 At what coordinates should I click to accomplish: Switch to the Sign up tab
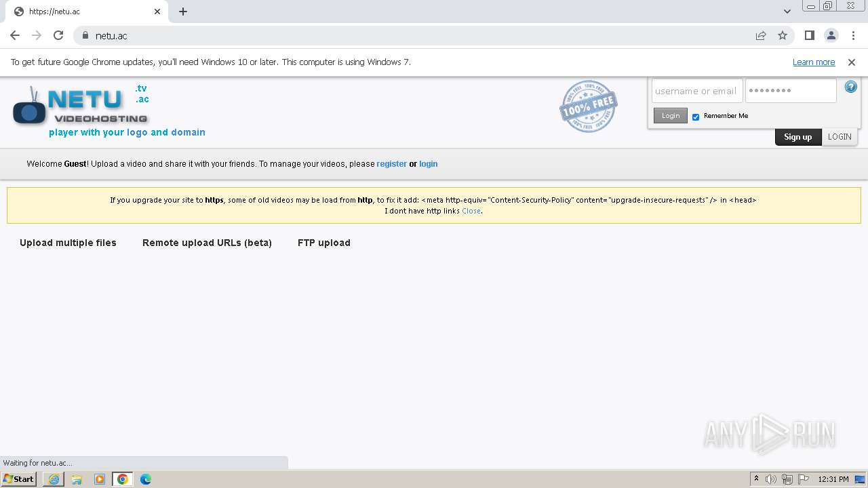point(798,137)
